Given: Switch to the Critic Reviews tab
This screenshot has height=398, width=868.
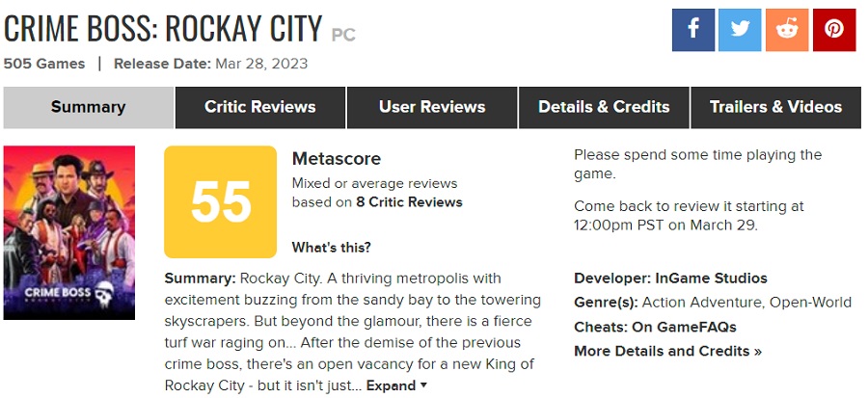Looking at the screenshot, I should [259, 107].
